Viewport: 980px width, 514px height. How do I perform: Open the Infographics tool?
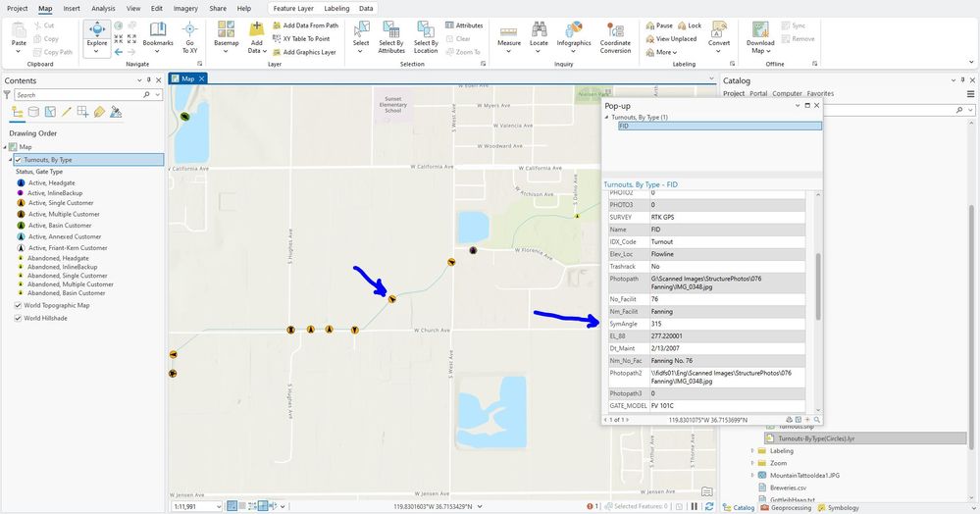click(574, 37)
